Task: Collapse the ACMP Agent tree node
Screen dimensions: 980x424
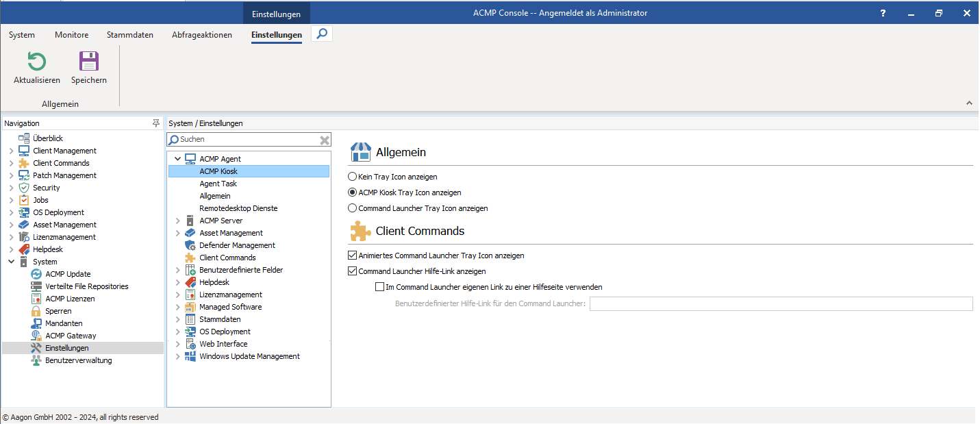Action: click(177, 158)
